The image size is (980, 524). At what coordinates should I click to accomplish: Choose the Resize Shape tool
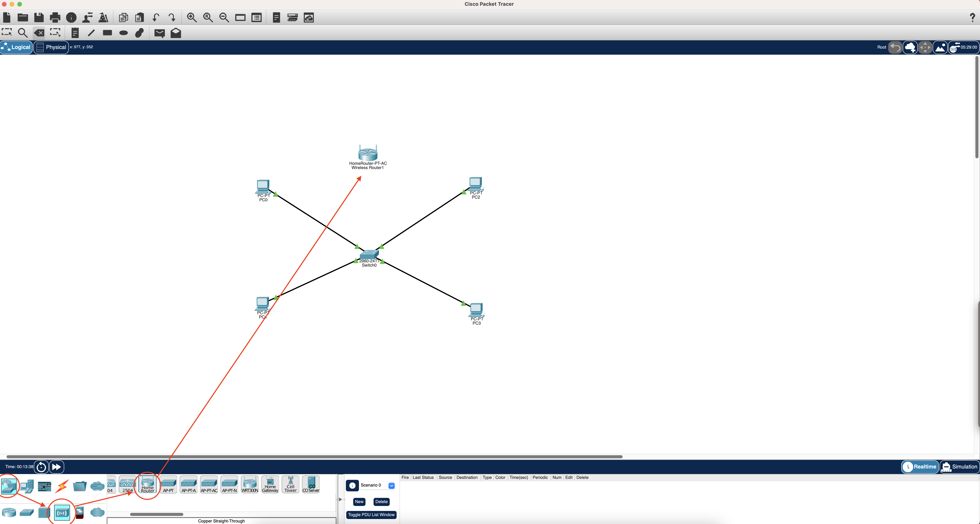coord(55,32)
